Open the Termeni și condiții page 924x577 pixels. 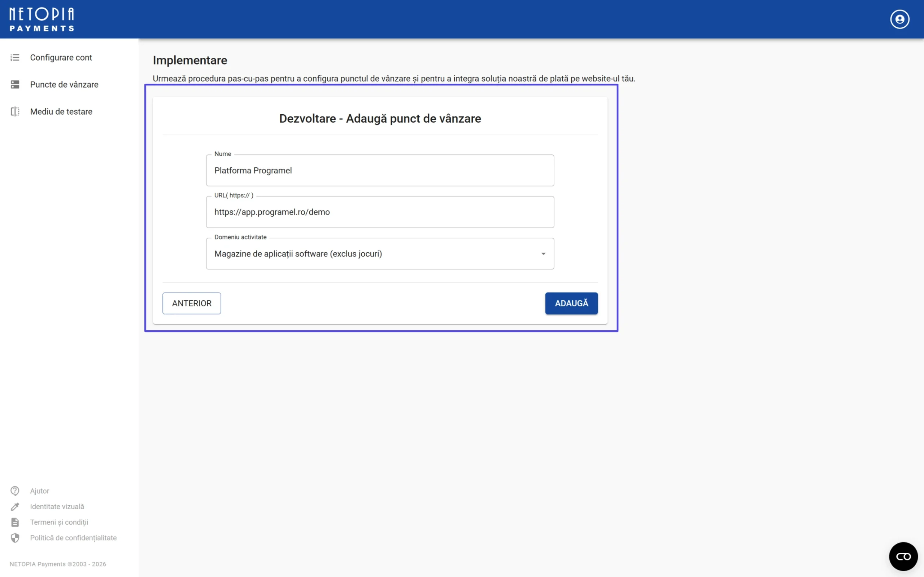[59, 522]
